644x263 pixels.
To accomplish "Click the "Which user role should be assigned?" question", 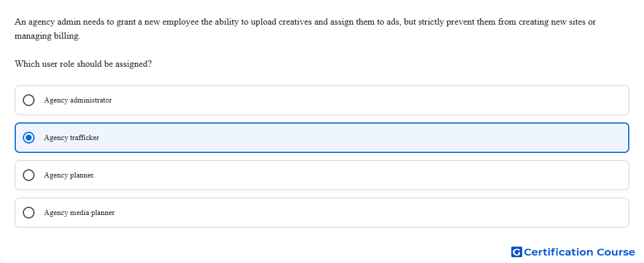I will (83, 64).
